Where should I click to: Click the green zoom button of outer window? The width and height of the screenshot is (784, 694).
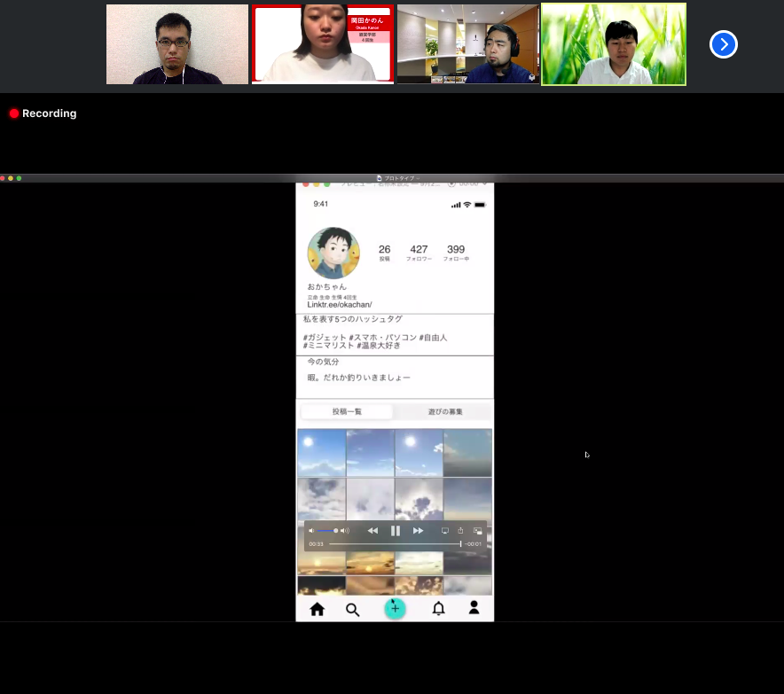[x=19, y=178]
